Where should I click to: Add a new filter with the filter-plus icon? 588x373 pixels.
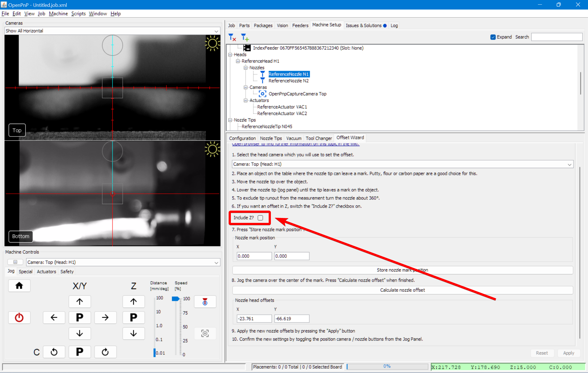(x=244, y=37)
